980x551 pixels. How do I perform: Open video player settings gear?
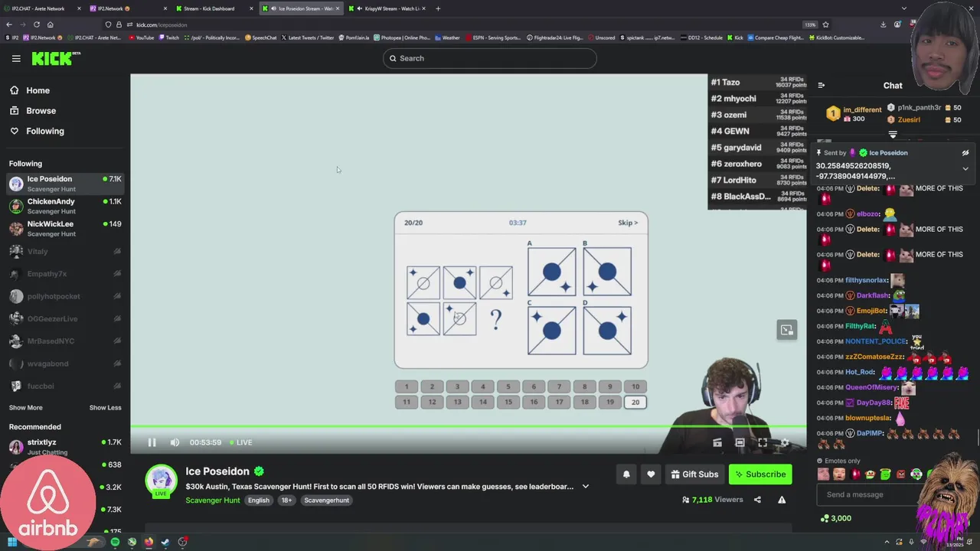785,442
